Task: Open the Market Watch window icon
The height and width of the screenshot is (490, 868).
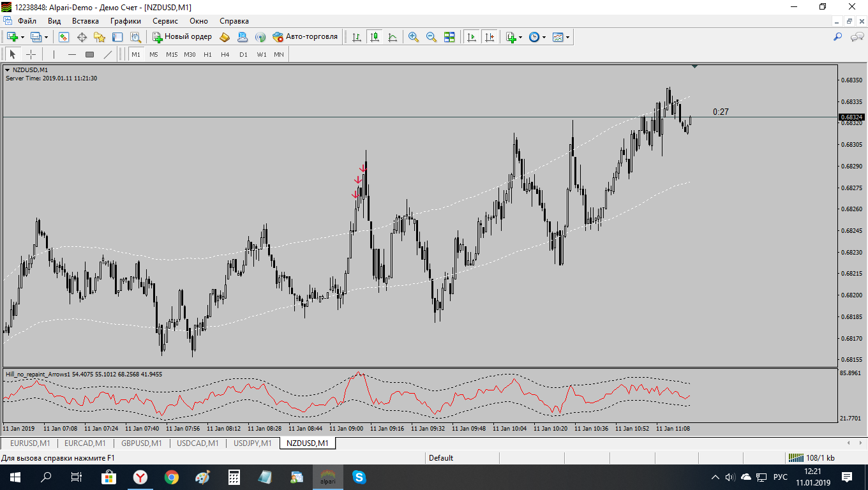Action: [x=64, y=37]
